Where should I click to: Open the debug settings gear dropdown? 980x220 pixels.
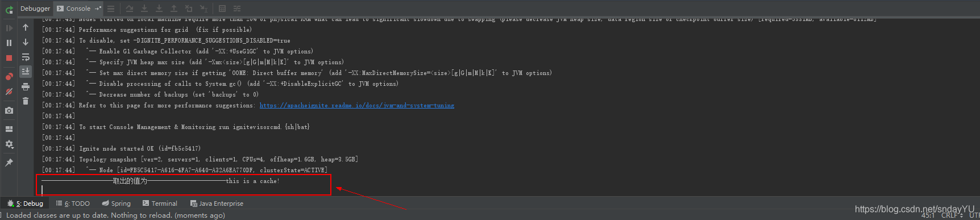tap(9, 144)
